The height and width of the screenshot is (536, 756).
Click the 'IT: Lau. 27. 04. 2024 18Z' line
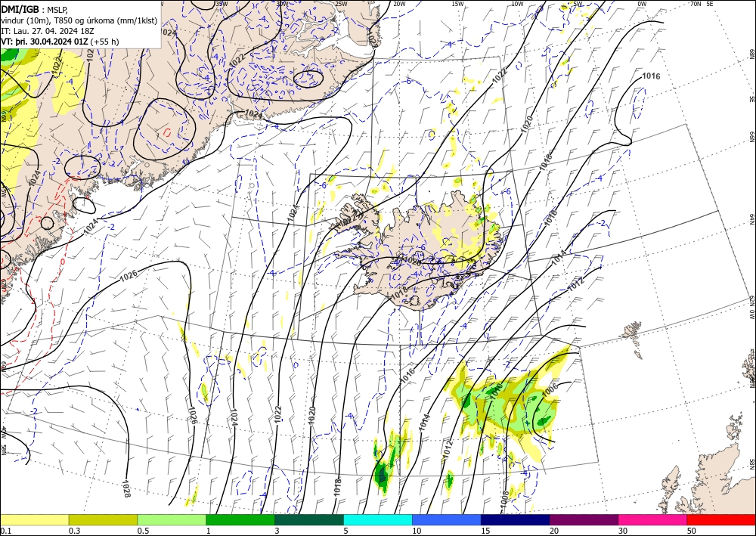point(47,31)
